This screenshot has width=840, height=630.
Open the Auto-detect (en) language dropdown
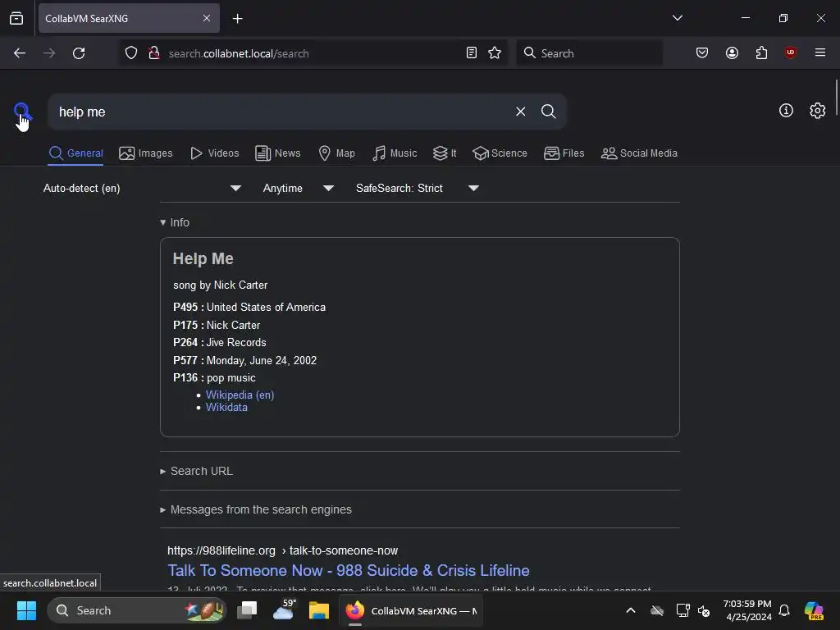[142, 188]
